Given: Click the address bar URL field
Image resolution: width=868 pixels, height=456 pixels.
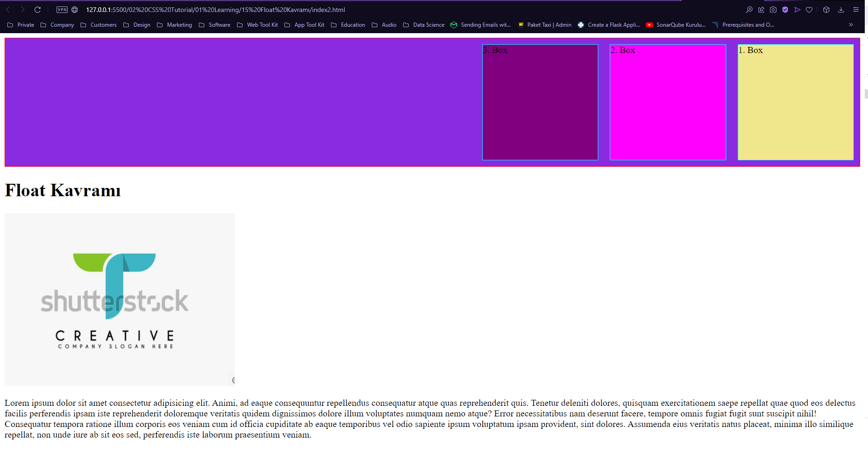Looking at the screenshot, I should [215, 9].
